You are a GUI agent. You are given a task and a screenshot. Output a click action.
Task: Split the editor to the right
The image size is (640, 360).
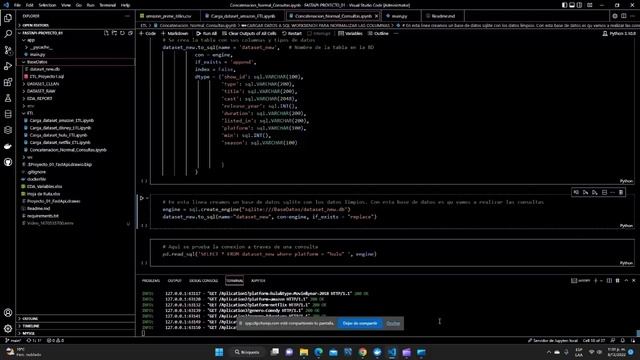pyautogui.click(x=624, y=16)
